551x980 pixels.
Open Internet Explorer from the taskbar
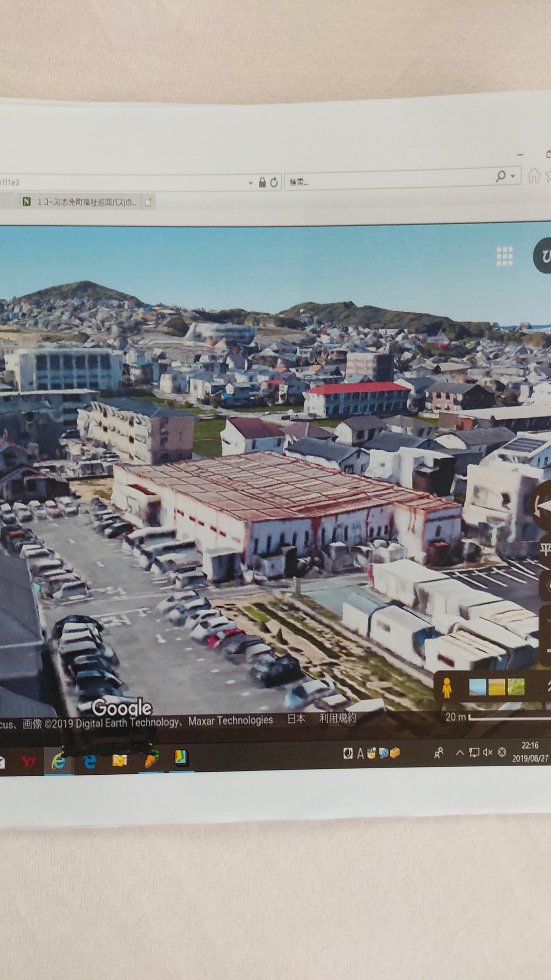click(59, 761)
